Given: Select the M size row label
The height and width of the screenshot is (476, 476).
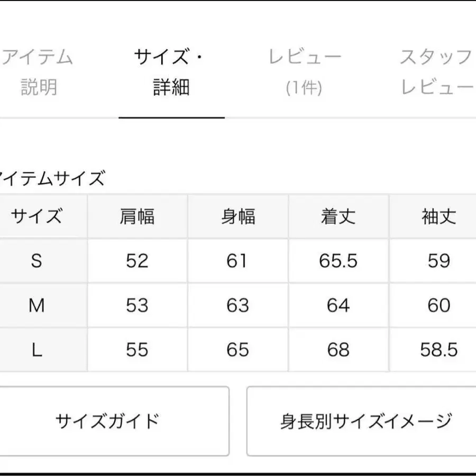Looking at the screenshot, I should point(36,305).
